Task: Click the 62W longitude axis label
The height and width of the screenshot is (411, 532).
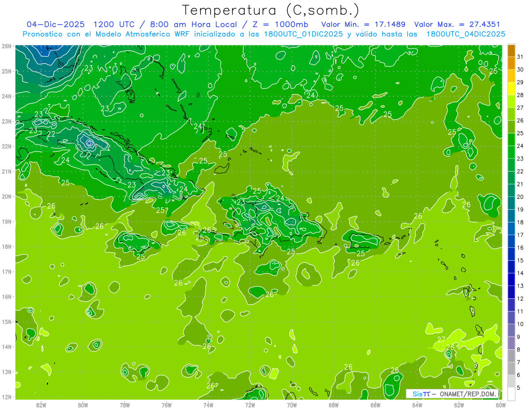Action: point(459,405)
